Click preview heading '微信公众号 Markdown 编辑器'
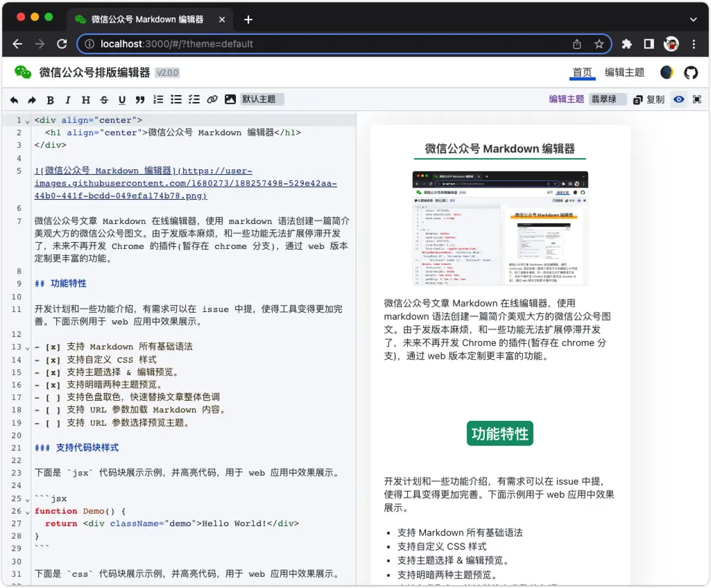The height and width of the screenshot is (588, 711). pyautogui.click(x=499, y=148)
